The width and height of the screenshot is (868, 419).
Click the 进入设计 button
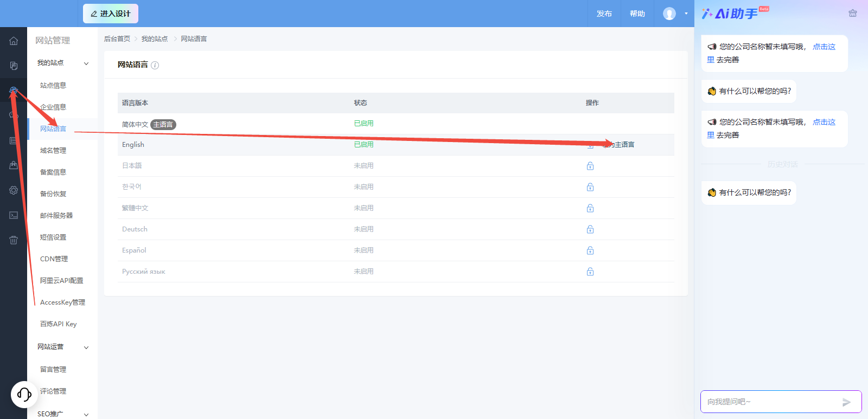click(x=111, y=14)
